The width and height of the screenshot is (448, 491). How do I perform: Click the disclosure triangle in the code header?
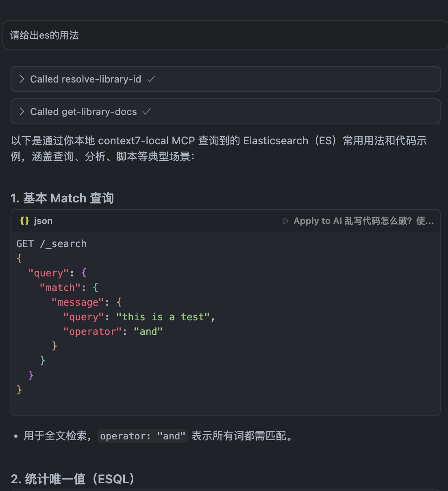click(285, 221)
